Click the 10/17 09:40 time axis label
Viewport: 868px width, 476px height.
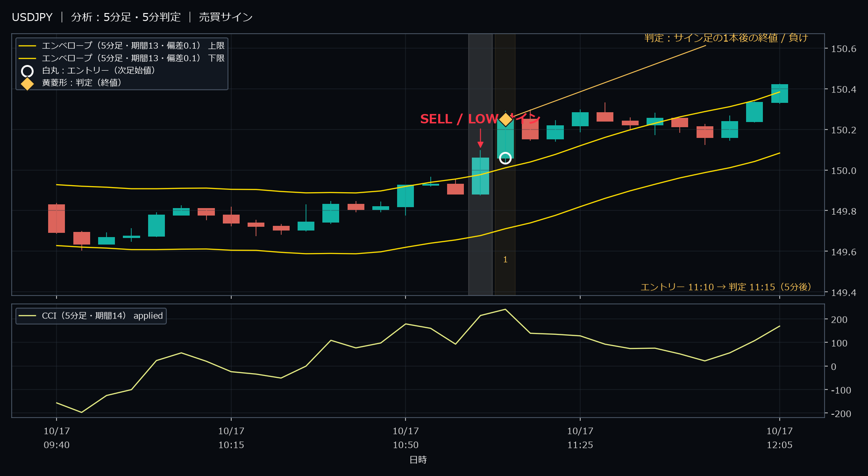point(57,438)
